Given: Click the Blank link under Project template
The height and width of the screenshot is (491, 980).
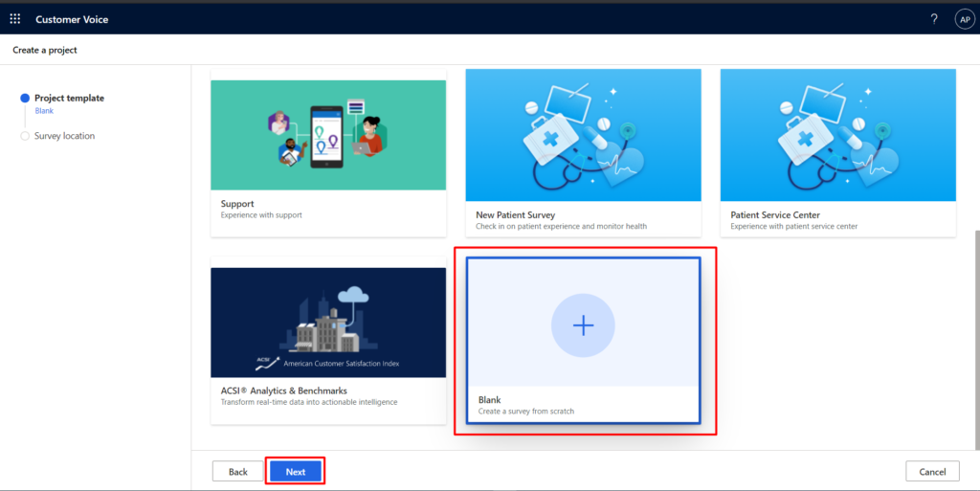Looking at the screenshot, I should (44, 111).
